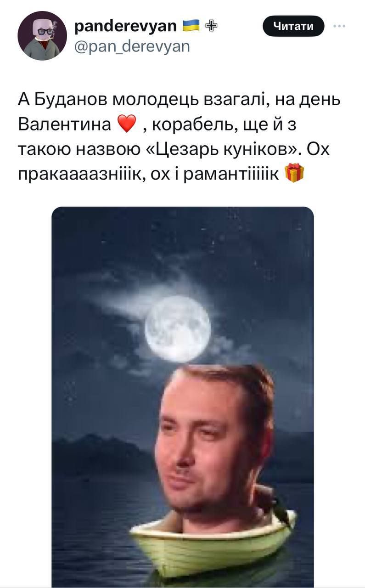Click the Читати follow button
The width and height of the screenshot is (365, 588).
click(293, 26)
